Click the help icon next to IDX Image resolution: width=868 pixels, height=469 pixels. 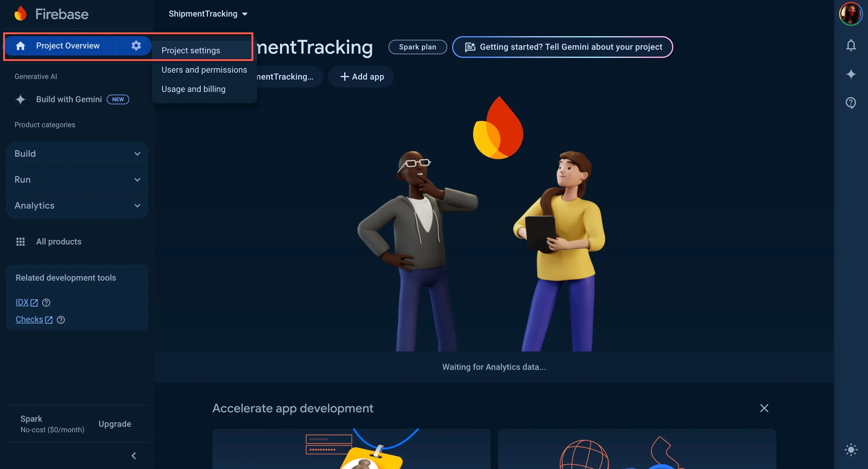(x=46, y=303)
